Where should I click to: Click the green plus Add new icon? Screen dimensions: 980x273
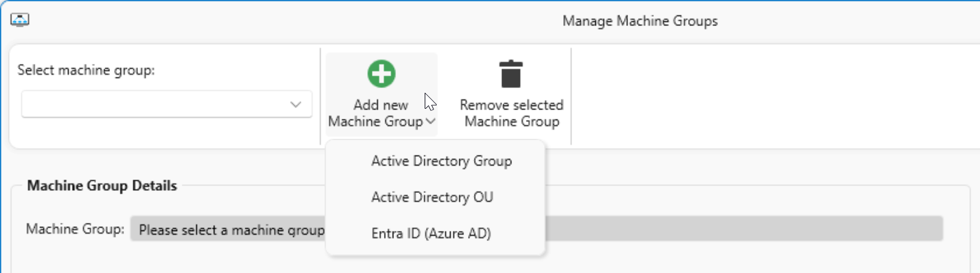click(x=381, y=73)
